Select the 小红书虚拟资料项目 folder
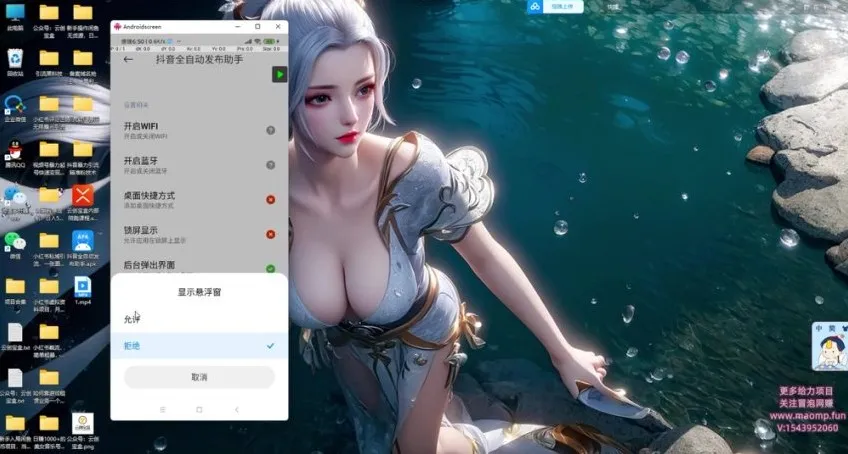848x454 pixels. pos(49,294)
